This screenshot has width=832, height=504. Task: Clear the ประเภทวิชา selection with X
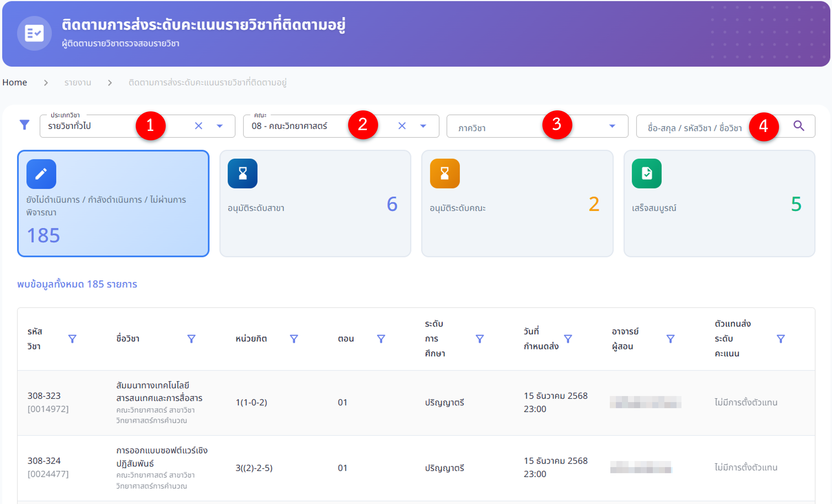pos(199,126)
